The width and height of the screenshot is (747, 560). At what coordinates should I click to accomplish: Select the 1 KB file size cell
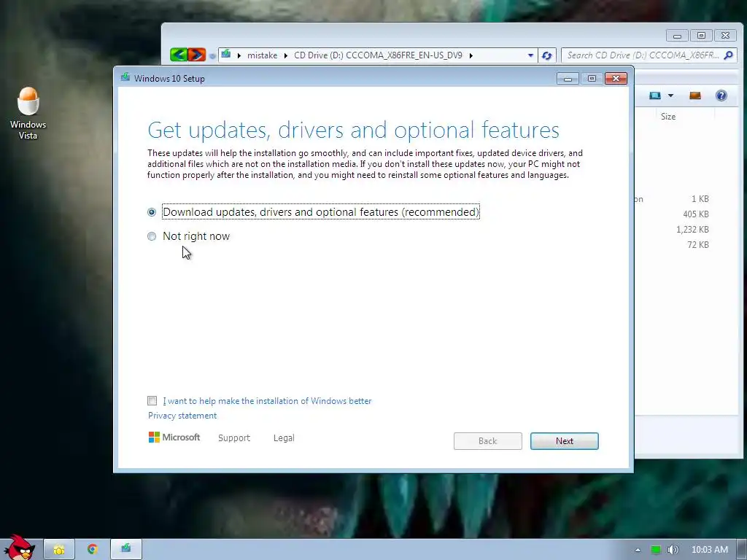[x=700, y=199]
